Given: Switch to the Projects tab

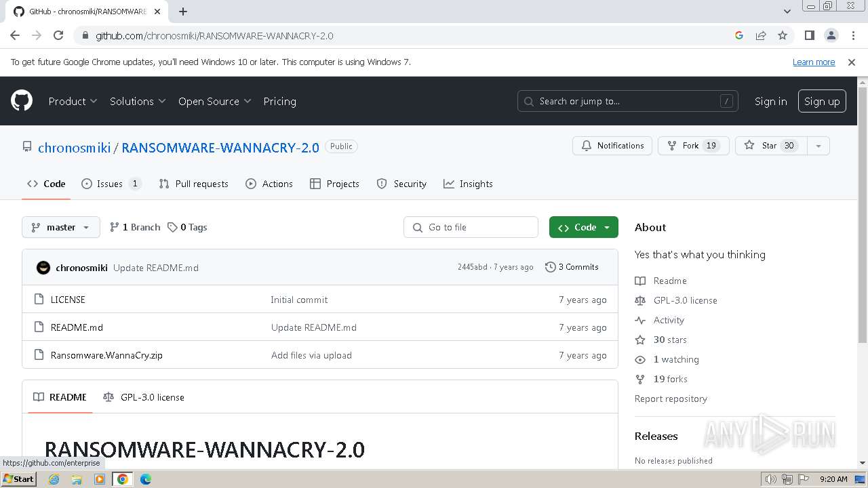Looking at the screenshot, I should pos(334,184).
